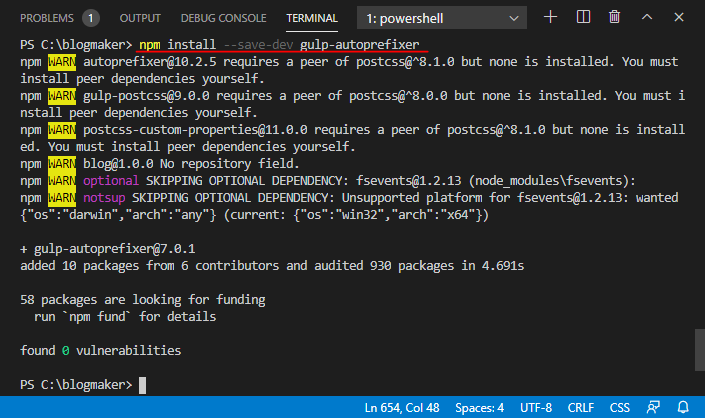Select CSS language mode
Viewport: 705px width, 418px height.
620,408
